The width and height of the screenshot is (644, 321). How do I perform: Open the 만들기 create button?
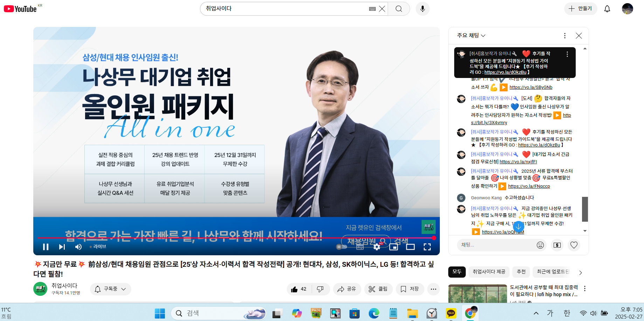[580, 8]
